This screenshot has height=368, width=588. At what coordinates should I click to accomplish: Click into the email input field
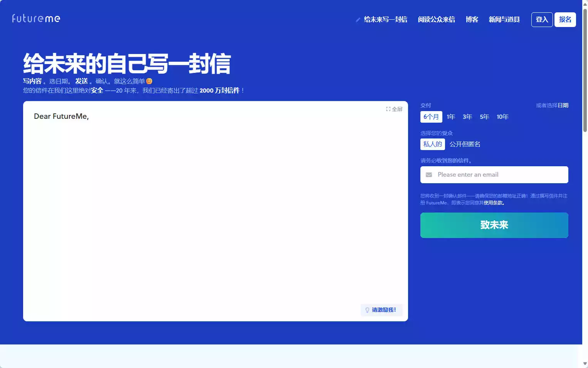(x=494, y=175)
